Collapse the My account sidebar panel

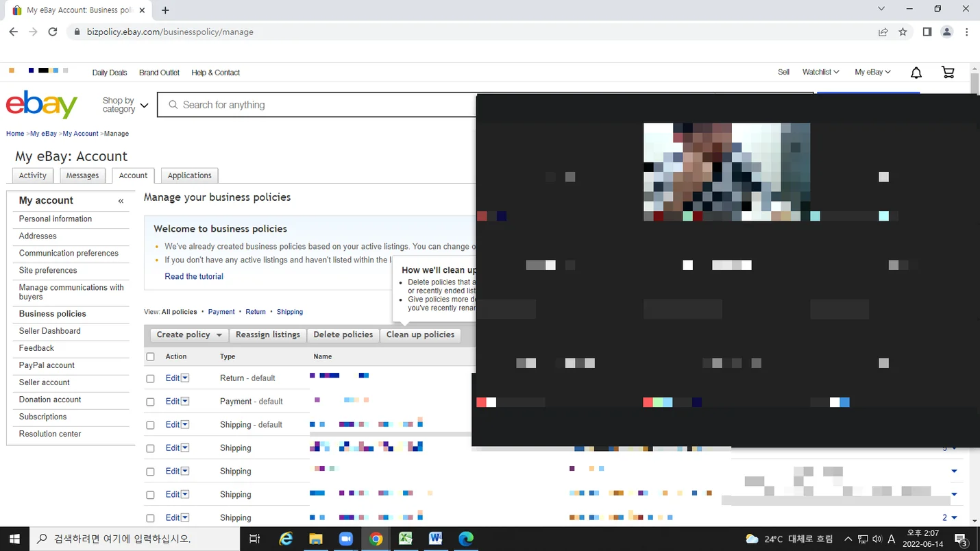coord(121,201)
